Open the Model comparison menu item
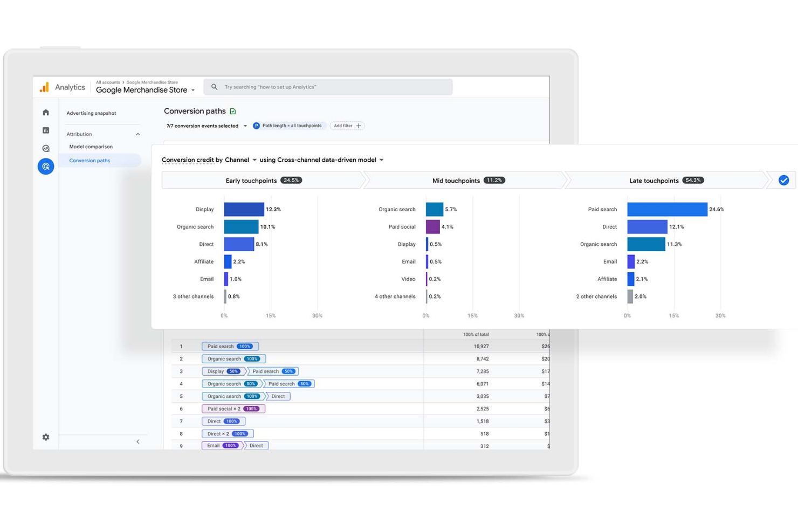 coord(91,146)
